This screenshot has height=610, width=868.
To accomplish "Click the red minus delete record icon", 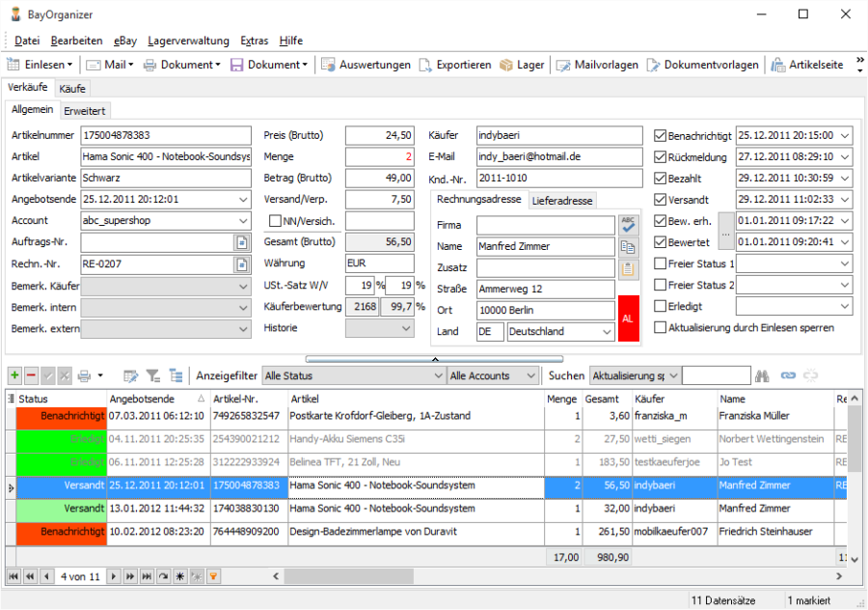I will pyautogui.click(x=31, y=375).
